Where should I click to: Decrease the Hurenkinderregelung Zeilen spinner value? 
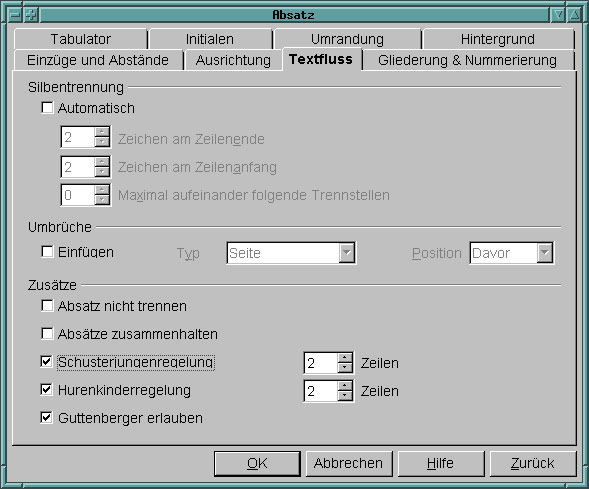point(344,396)
